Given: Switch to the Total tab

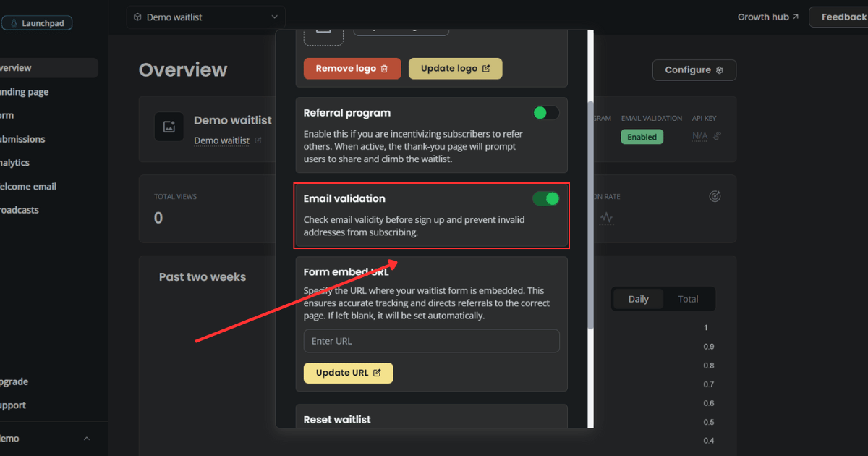Looking at the screenshot, I should pos(688,298).
